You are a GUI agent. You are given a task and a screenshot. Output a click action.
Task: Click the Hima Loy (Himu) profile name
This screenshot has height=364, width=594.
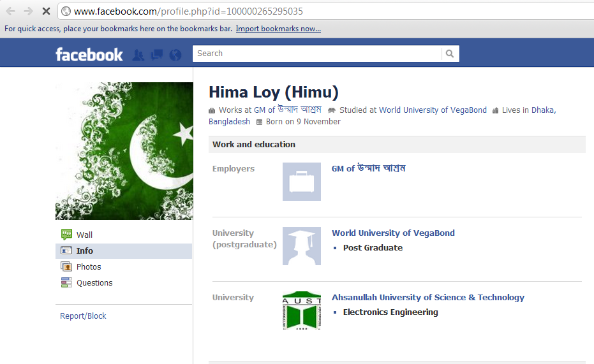pyautogui.click(x=274, y=92)
